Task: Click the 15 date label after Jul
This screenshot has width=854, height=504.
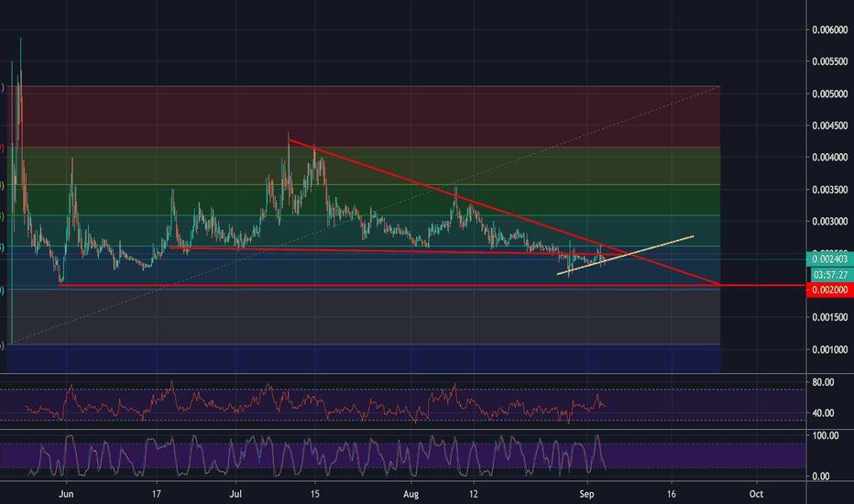Action: click(x=315, y=494)
